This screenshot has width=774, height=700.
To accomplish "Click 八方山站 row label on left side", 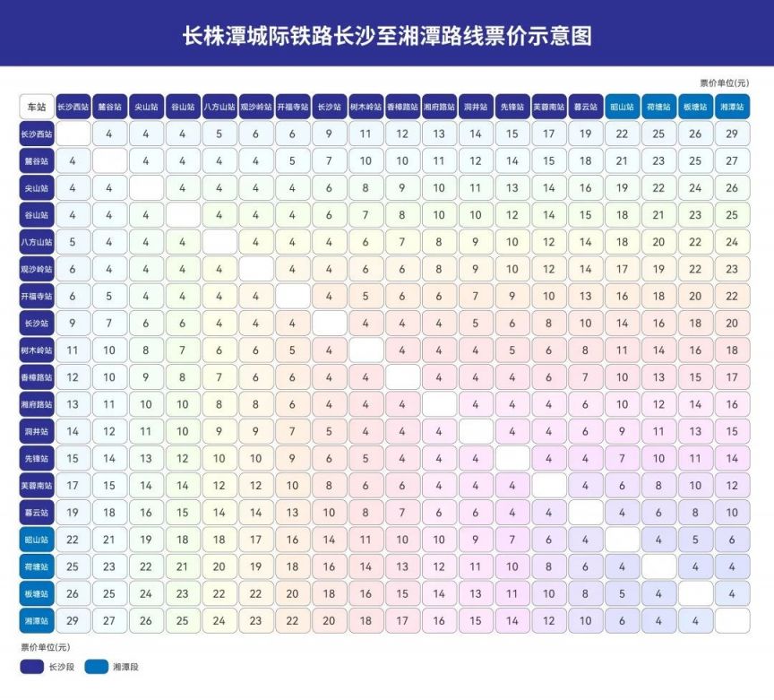I will click(37, 242).
